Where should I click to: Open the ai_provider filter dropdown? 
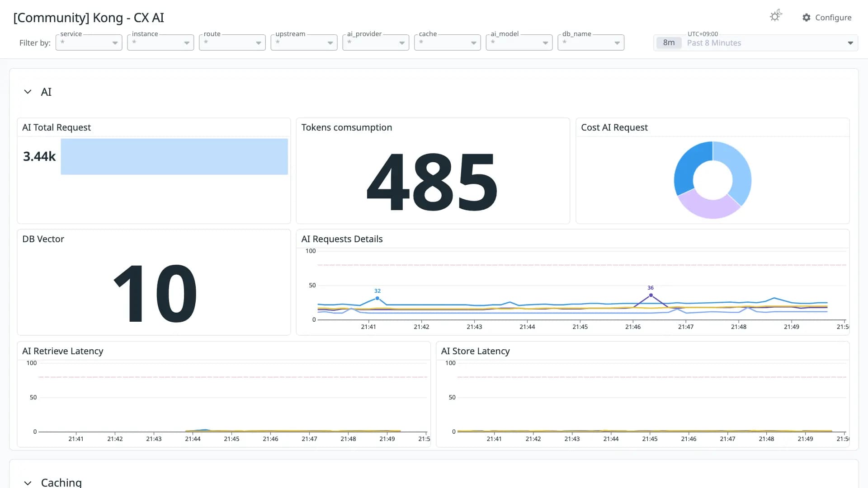click(376, 42)
